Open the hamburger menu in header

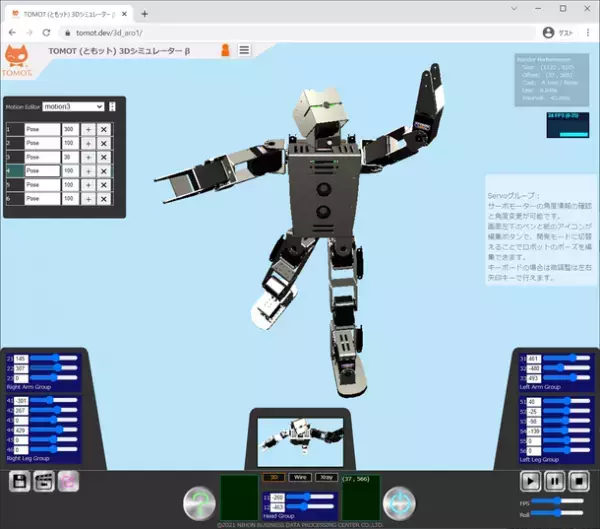pos(244,50)
